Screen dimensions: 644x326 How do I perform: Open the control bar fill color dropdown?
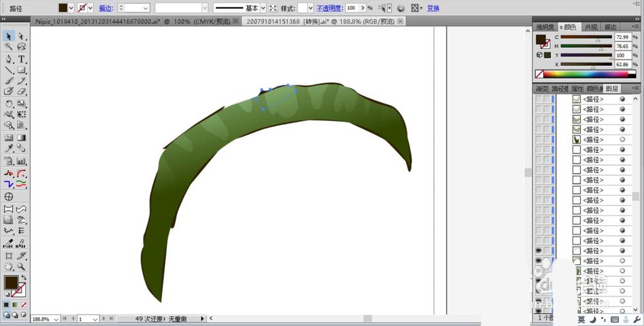[71, 8]
